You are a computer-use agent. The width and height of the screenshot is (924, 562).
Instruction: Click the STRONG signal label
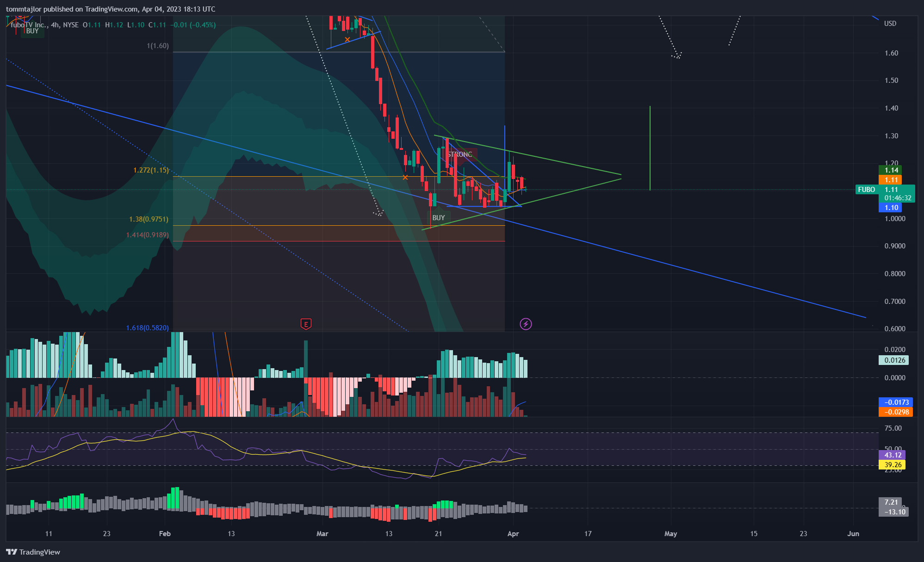tap(459, 154)
